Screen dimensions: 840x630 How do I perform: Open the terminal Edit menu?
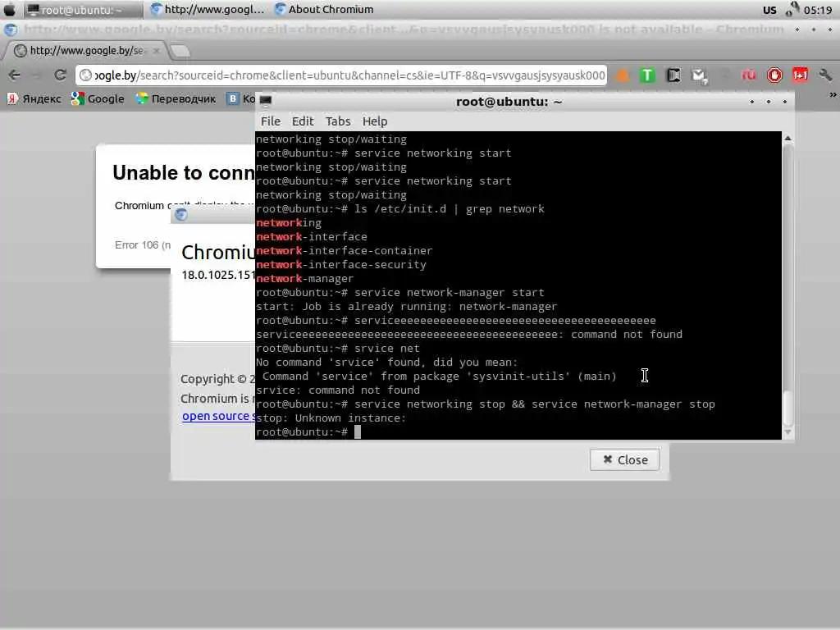pos(303,121)
